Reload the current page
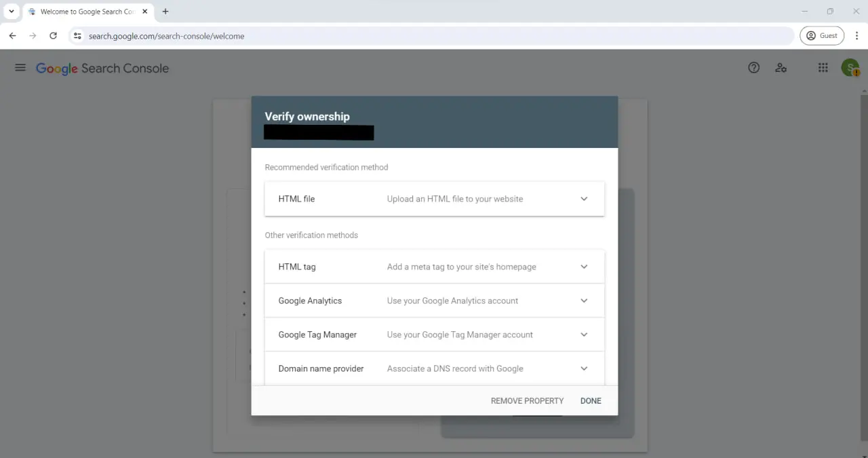 coord(53,36)
